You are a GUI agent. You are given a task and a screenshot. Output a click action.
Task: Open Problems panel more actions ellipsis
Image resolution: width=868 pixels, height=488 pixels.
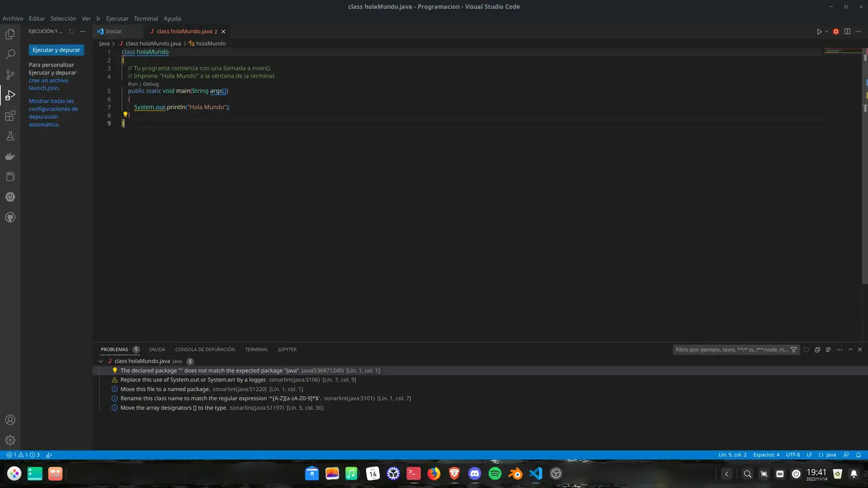click(x=840, y=350)
